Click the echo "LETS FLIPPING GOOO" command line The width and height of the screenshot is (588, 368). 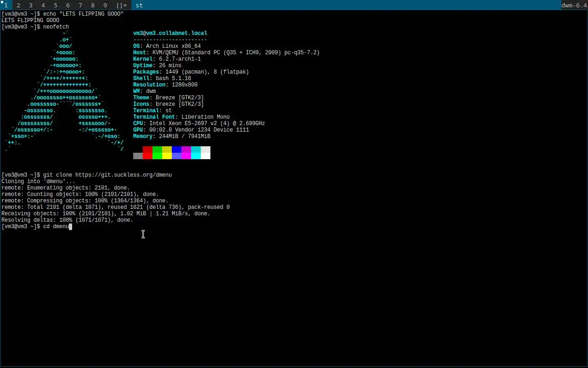click(62, 14)
